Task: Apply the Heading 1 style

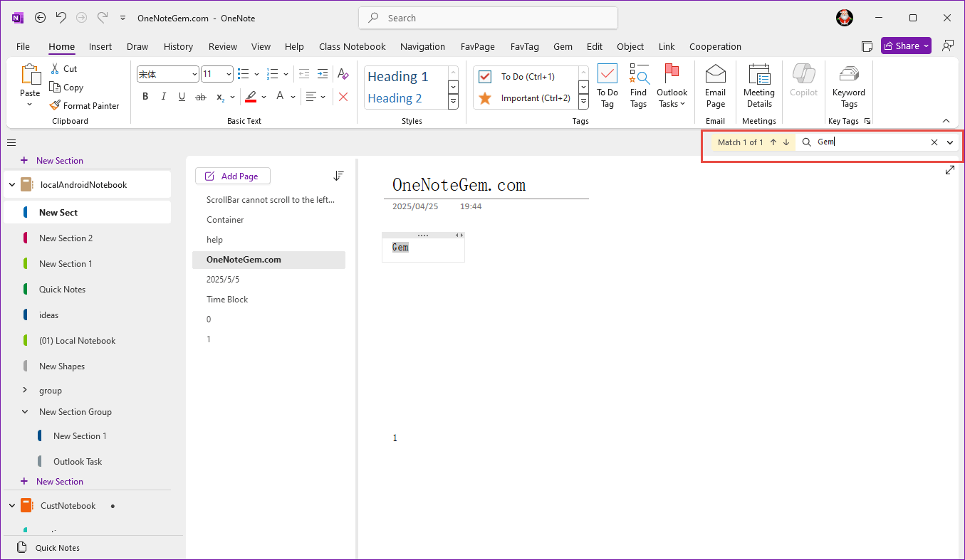Action: point(406,76)
